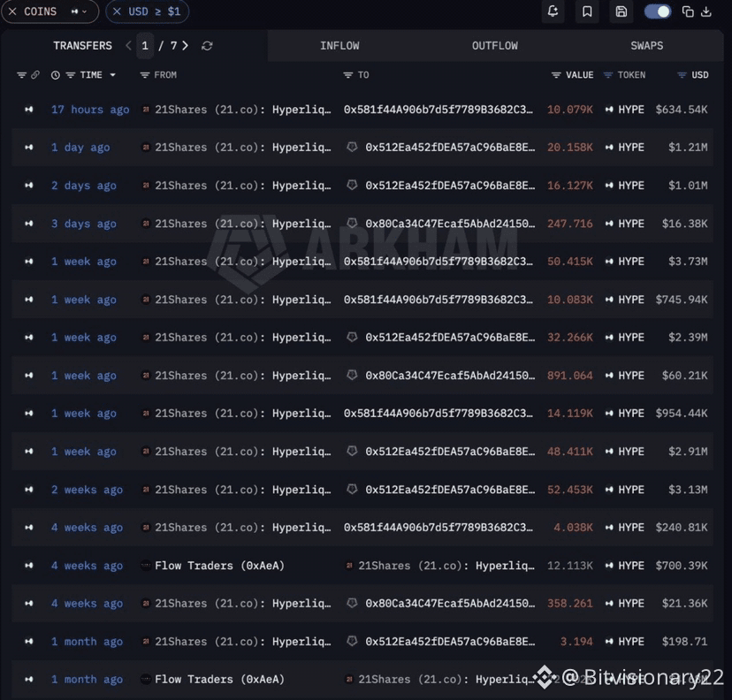Viewport: 732px width, 700px height.
Task: Click the value 247.716
Action: point(570,224)
